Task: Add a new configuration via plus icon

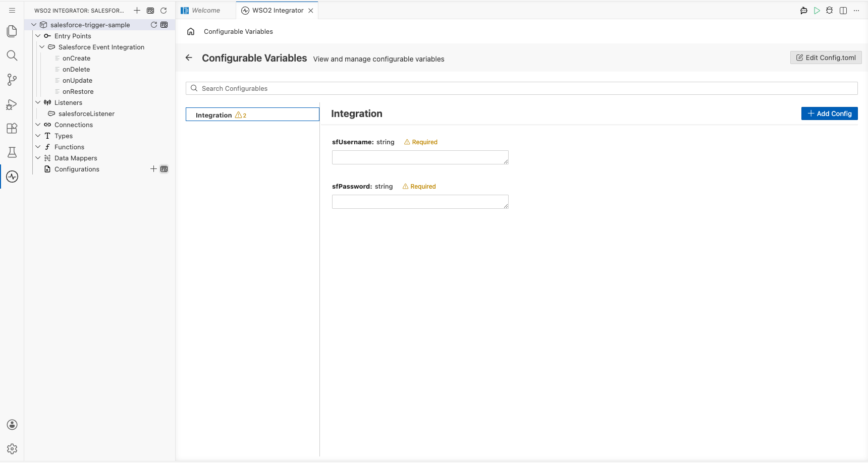Action: click(x=154, y=169)
